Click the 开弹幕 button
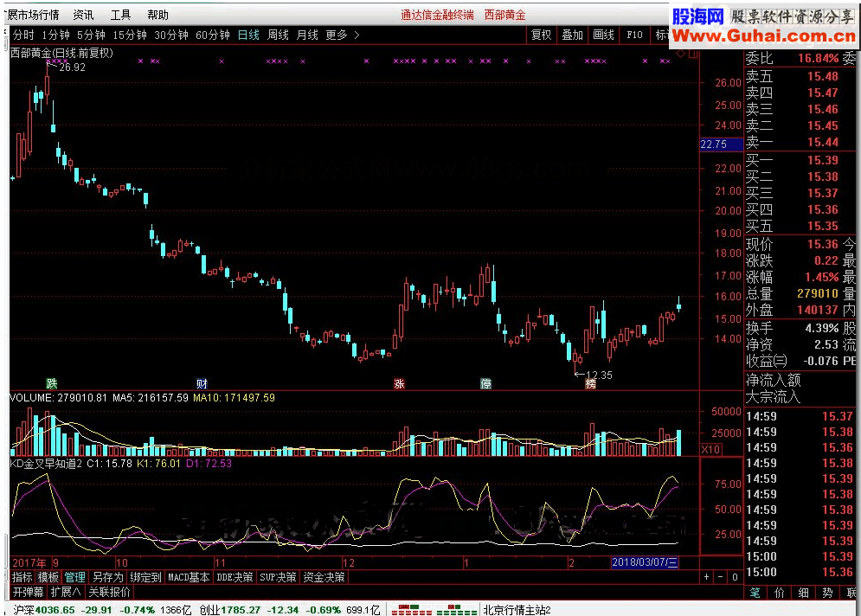 click(28, 593)
